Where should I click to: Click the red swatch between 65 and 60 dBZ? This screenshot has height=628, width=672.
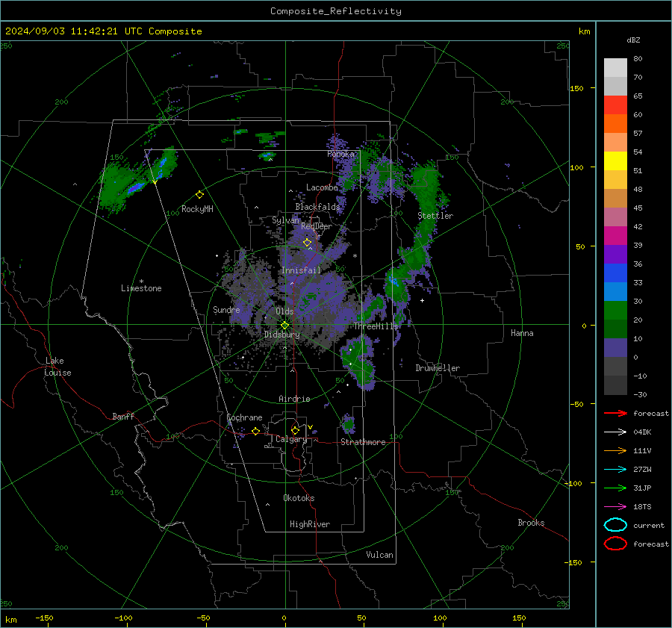pos(615,105)
